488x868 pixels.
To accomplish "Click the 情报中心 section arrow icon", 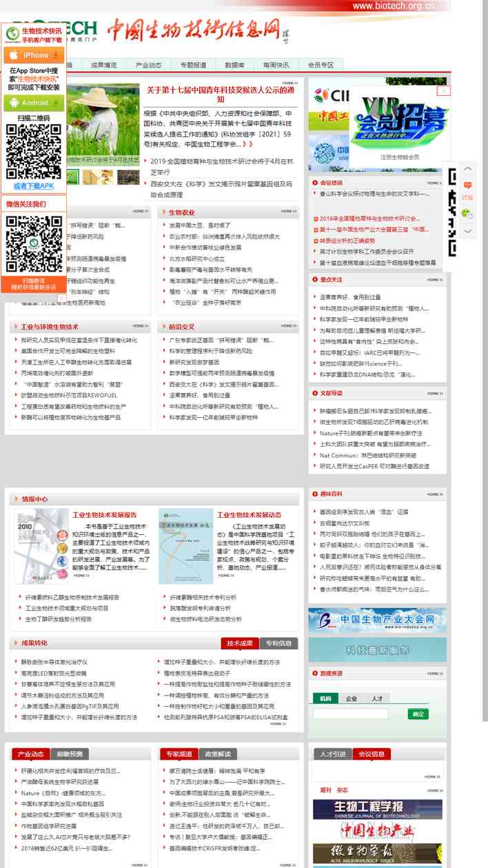I will click(16, 499).
